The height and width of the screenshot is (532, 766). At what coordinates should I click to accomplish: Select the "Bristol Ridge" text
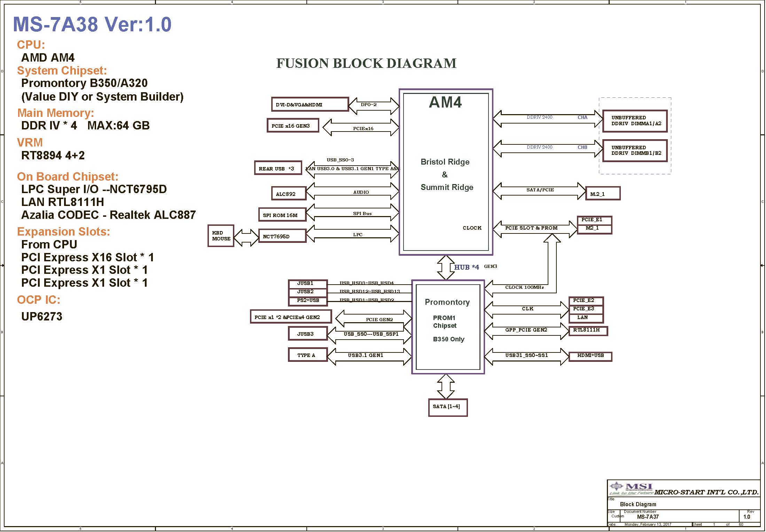point(445,162)
